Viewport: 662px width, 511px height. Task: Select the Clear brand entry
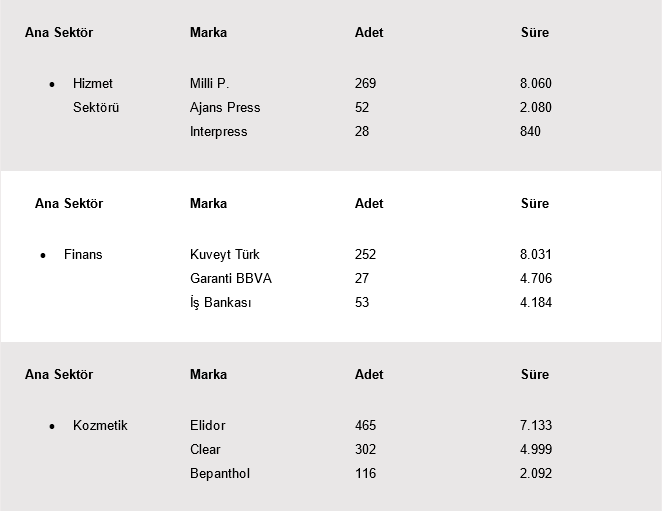coord(205,450)
